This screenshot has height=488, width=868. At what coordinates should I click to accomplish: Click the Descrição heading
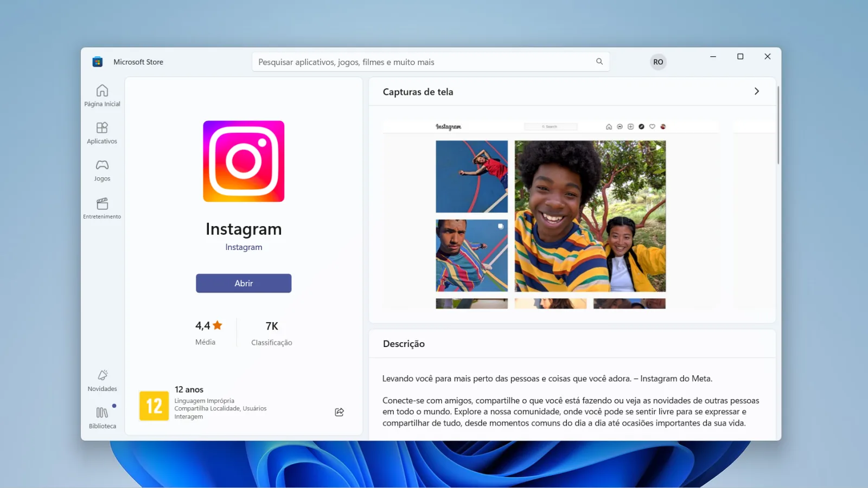[x=404, y=344]
